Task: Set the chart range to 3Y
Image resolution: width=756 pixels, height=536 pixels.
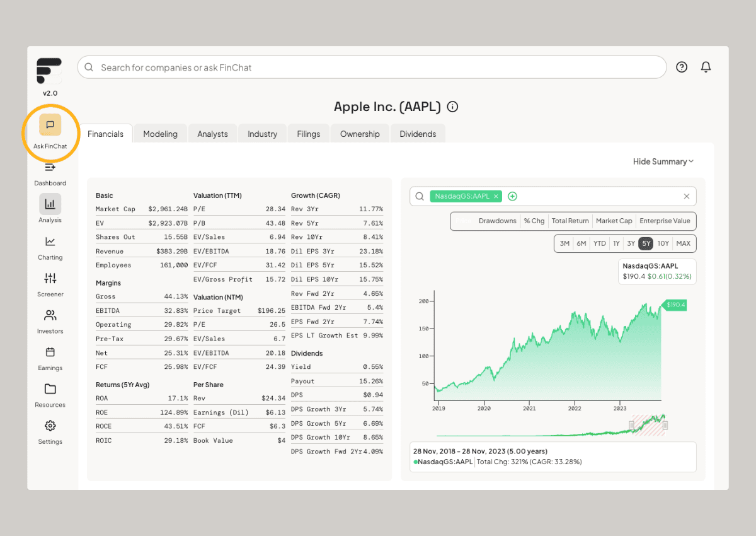Action: (x=631, y=243)
